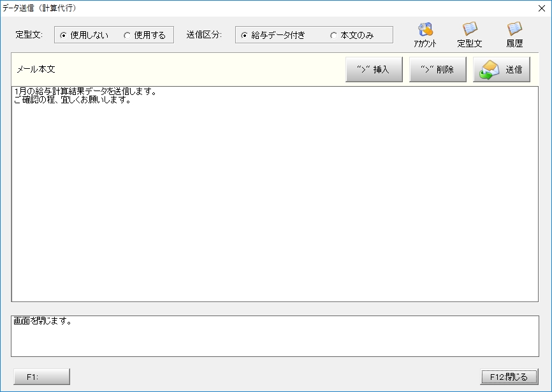Click the 送信 send mail button
This screenshot has height=392, width=552.
point(501,69)
